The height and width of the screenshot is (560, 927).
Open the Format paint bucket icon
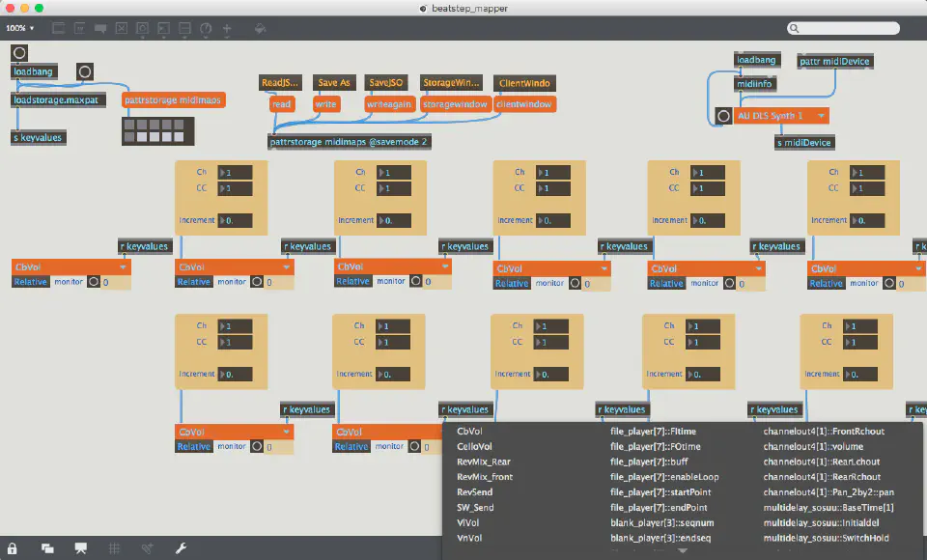pyautogui.click(x=260, y=28)
